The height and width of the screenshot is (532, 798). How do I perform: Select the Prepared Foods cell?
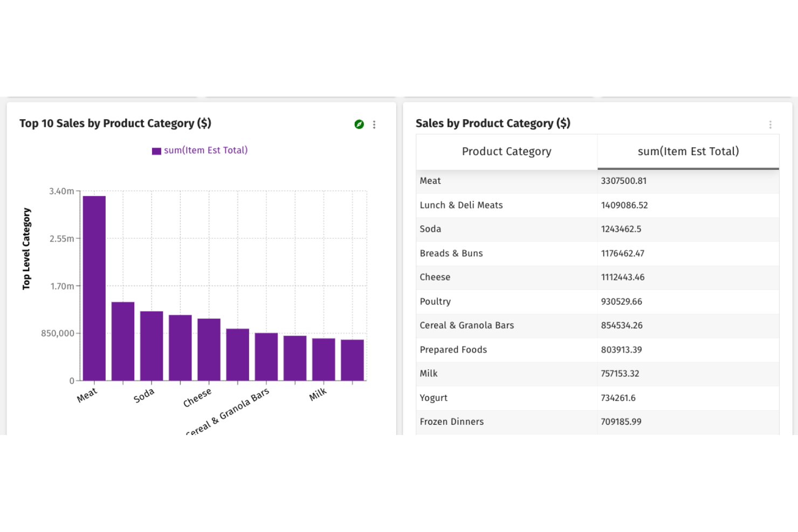coord(506,350)
